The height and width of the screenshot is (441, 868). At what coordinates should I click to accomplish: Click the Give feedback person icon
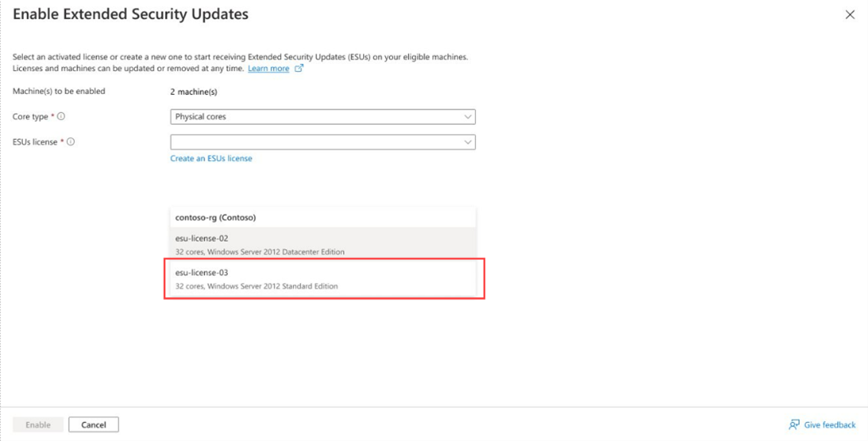point(795,425)
